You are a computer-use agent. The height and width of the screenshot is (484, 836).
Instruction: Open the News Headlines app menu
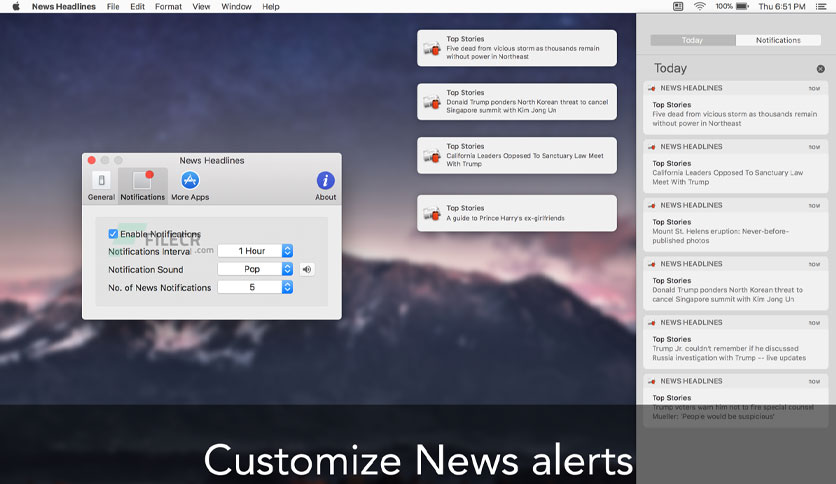pyautogui.click(x=63, y=6)
